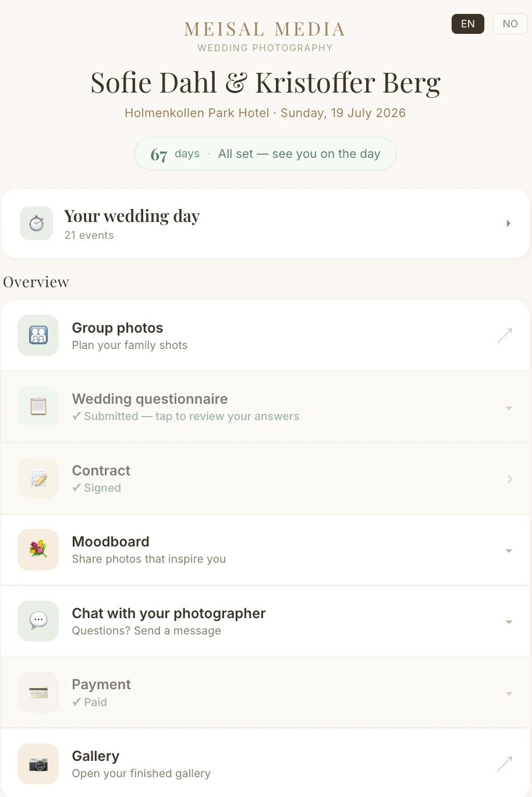This screenshot has height=797, width=532.
Task: Click the clipboard icon for Wedding questionnaire
Action: (38, 407)
